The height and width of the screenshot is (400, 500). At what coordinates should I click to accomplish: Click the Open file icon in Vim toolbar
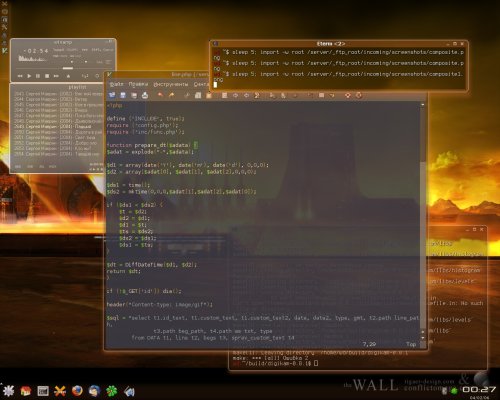(x=112, y=95)
